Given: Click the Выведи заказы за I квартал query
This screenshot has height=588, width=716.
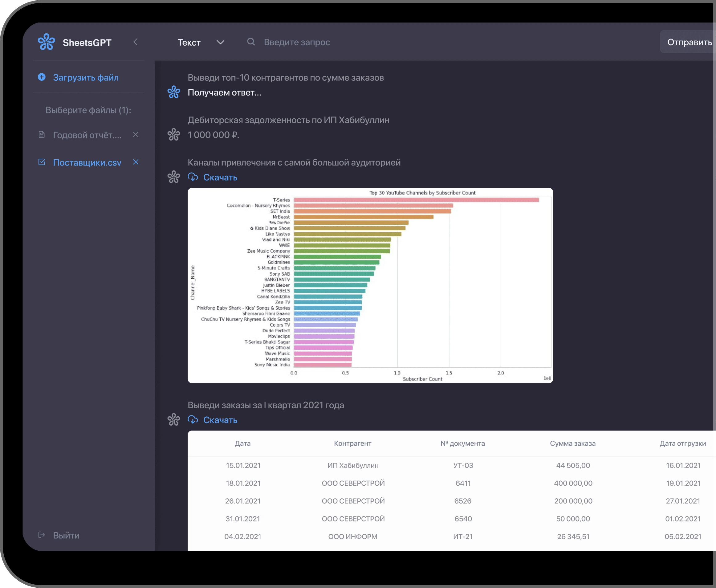Looking at the screenshot, I should (266, 405).
